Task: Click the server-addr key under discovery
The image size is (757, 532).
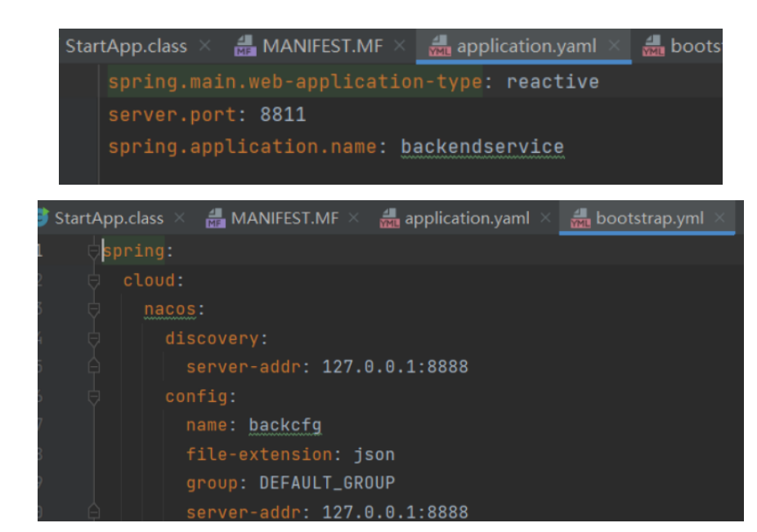Action: coord(244,367)
